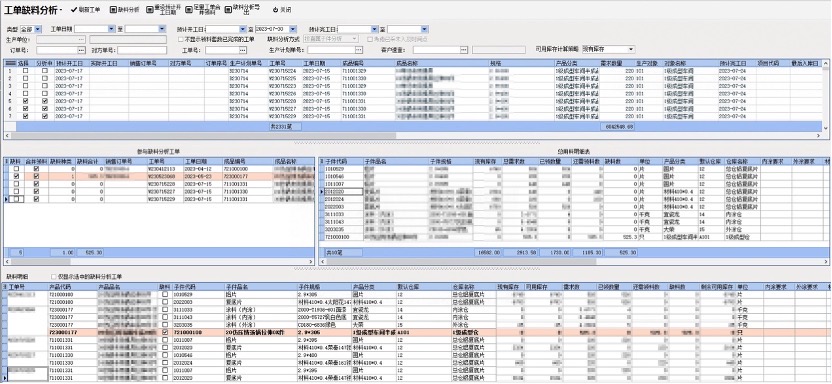Open the 工单日期 end date dropdown

click(163, 29)
